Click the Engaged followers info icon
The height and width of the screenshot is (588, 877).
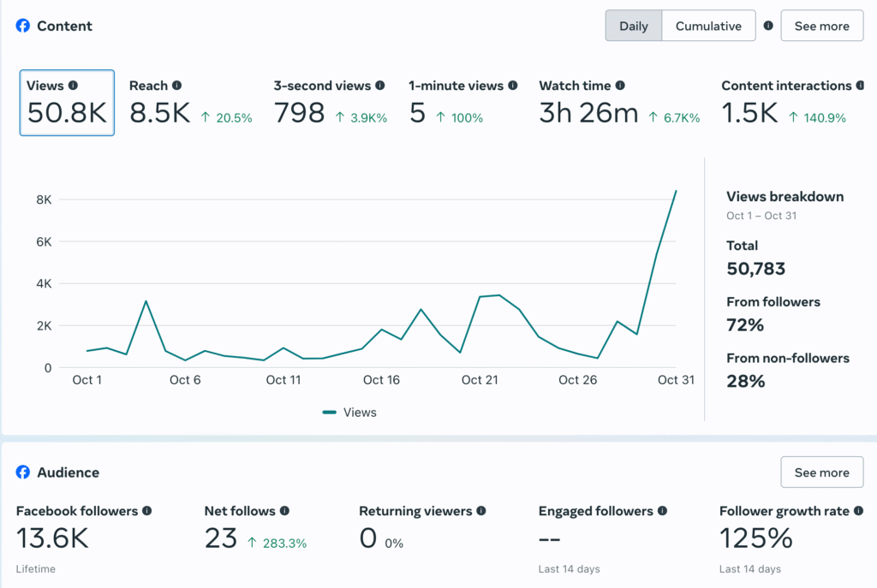coord(662,511)
